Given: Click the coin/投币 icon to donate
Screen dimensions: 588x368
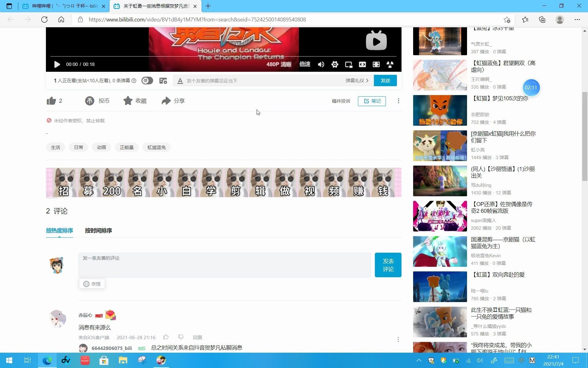Looking at the screenshot, I should (89, 101).
